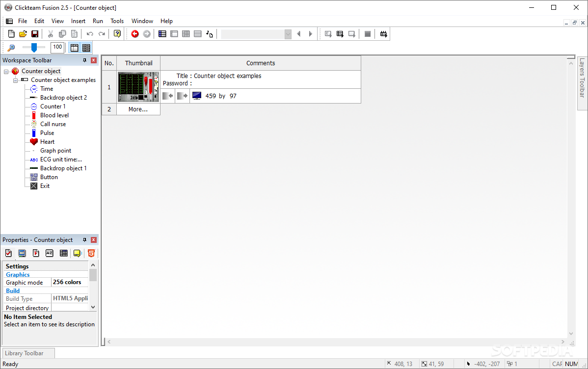The width and height of the screenshot is (588, 369).
Task: Click the zoom magnifier icon
Action: tap(11, 48)
